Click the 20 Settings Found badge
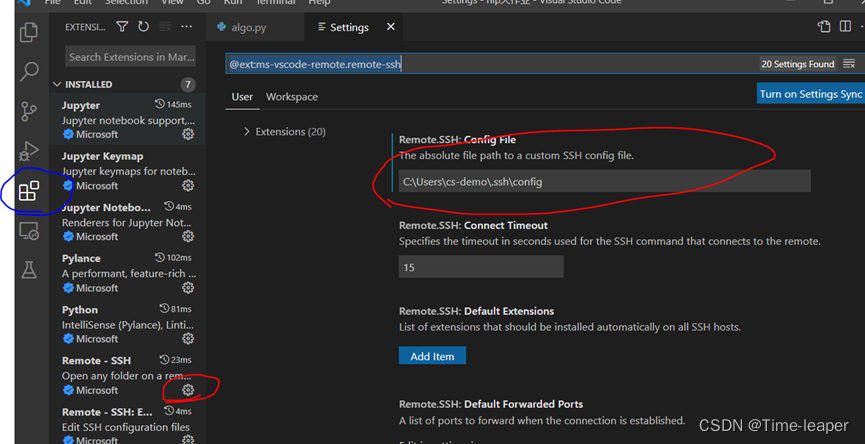 [798, 64]
